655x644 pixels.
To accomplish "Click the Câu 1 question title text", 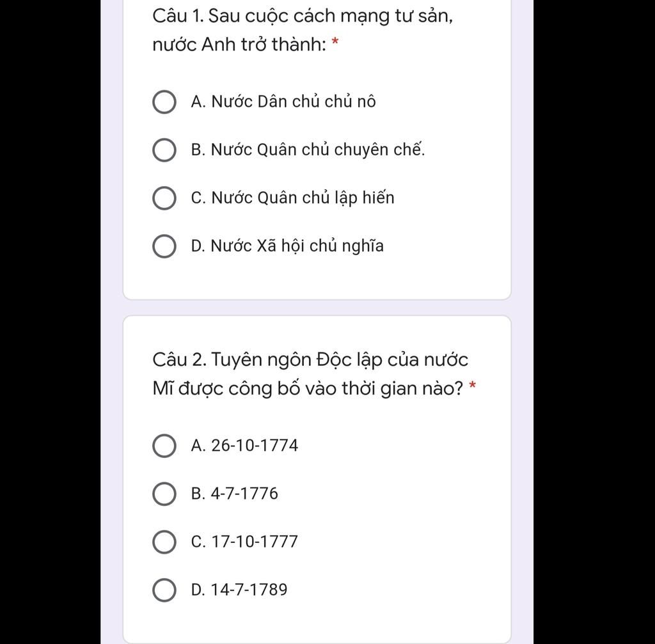I will [303, 30].
